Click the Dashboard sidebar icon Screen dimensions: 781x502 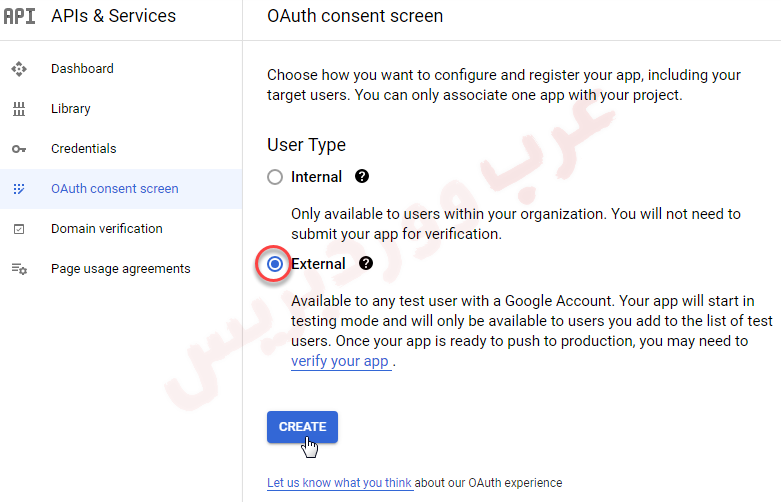(19, 69)
